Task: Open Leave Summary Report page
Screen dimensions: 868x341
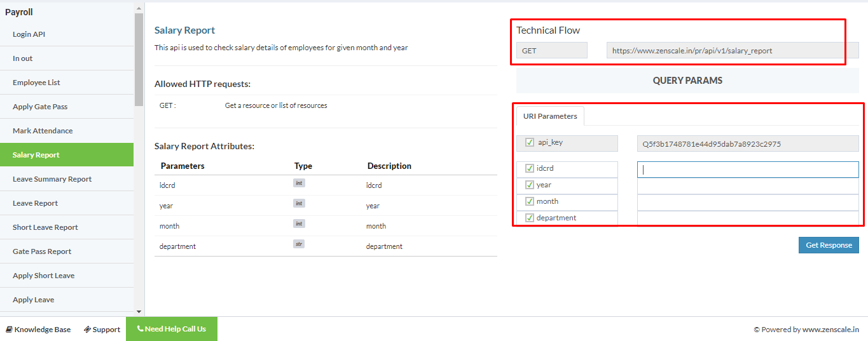Action: click(x=67, y=179)
